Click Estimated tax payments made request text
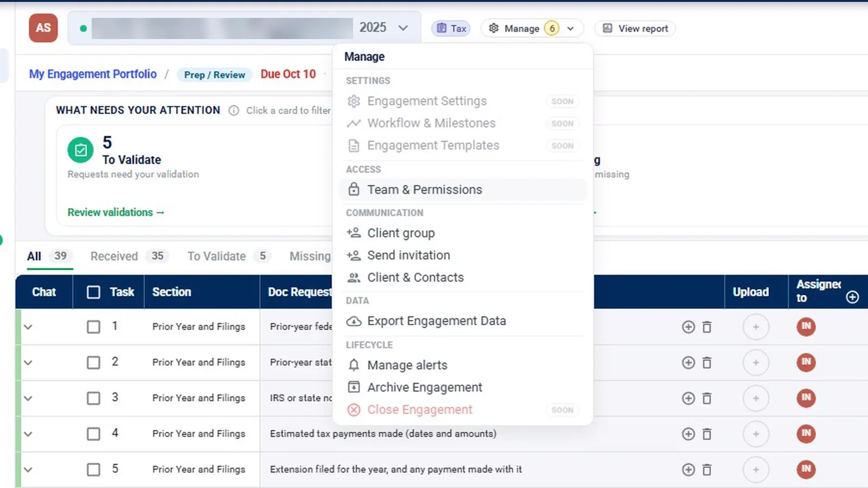868x488 pixels. [x=383, y=434]
